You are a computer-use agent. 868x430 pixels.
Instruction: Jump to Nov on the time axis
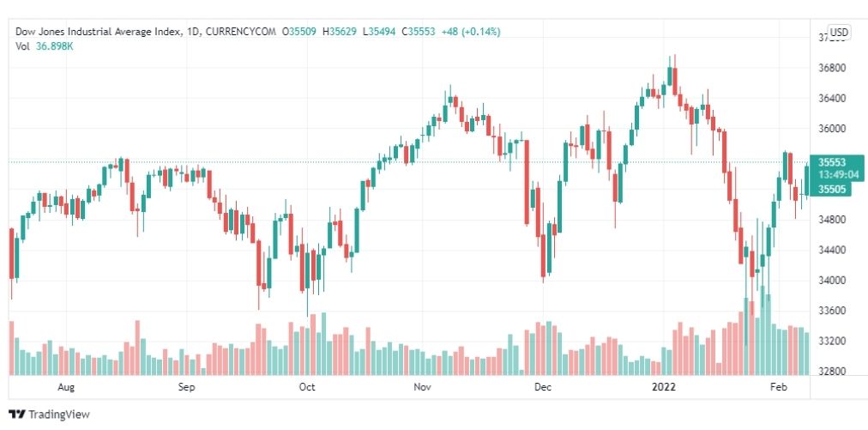[x=422, y=387]
